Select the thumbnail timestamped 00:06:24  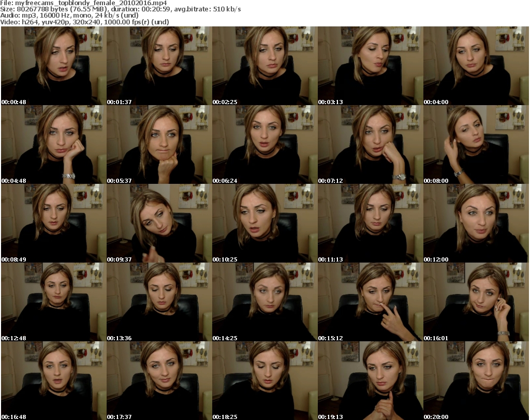coord(265,144)
